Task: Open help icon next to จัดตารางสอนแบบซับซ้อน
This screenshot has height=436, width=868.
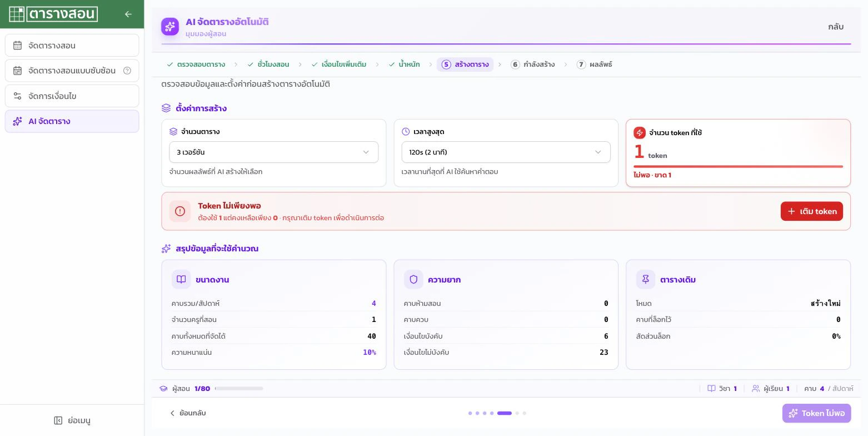Action: click(127, 71)
